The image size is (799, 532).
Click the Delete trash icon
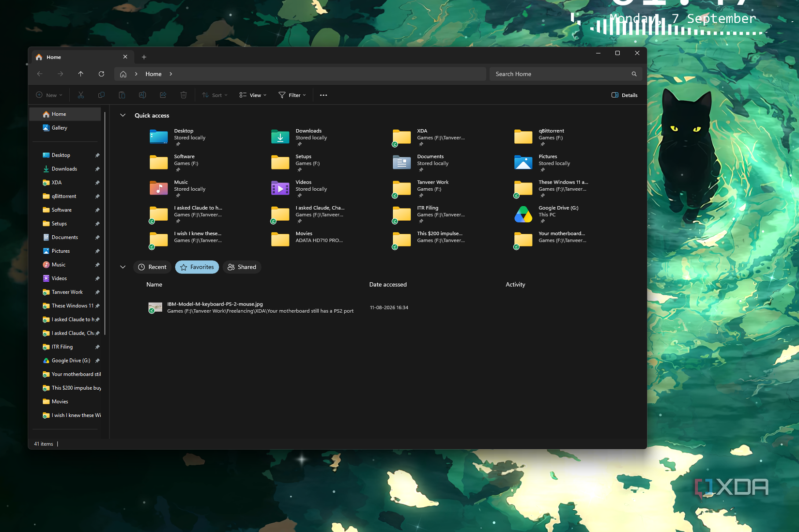click(184, 95)
